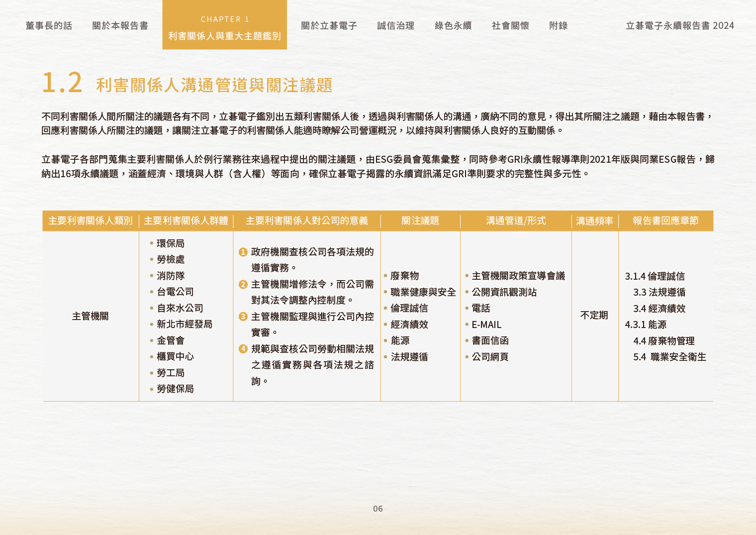This screenshot has height=535, width=756.
Task: Click 經濟績效 in the 關注議題 column
Action: click(x=409, y=324)
